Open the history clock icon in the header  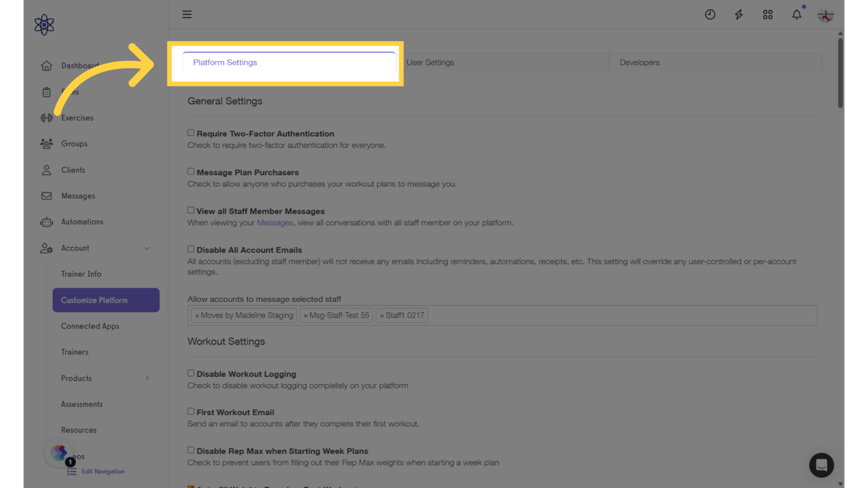(710, 14)
